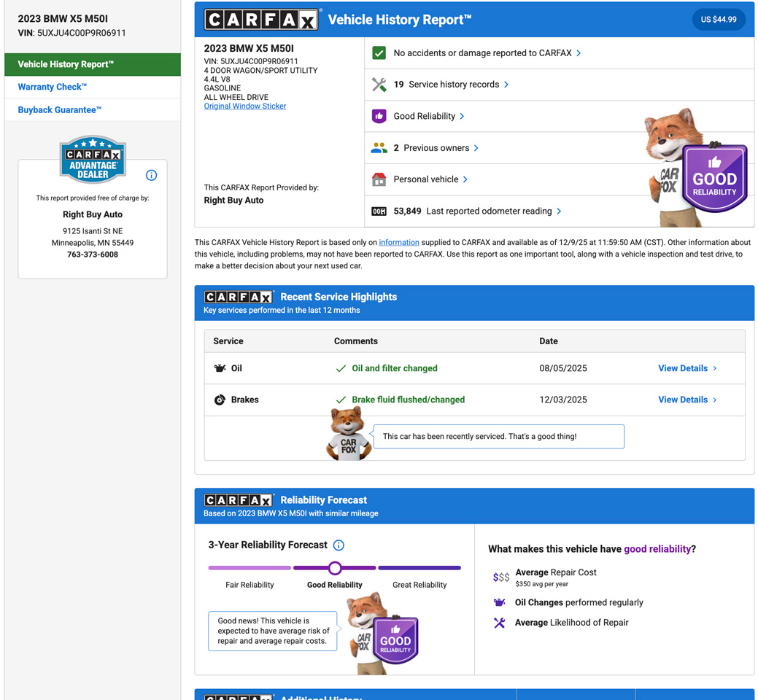758x700 pixels.
Task: Open the Warranty Check sidebar item
Action: click(x=53, y=87)
